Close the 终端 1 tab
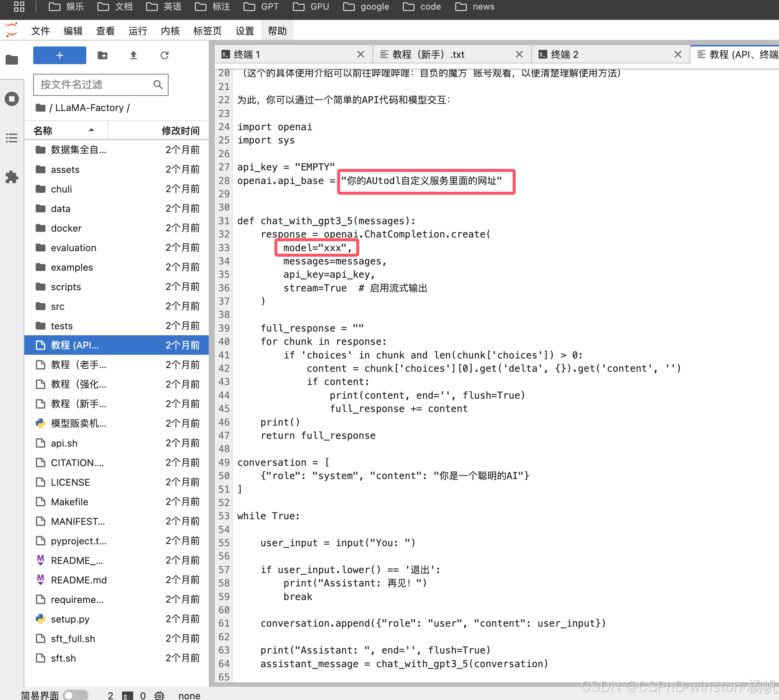Viewport: 779px width, 700px height. [x=360, y=55]
